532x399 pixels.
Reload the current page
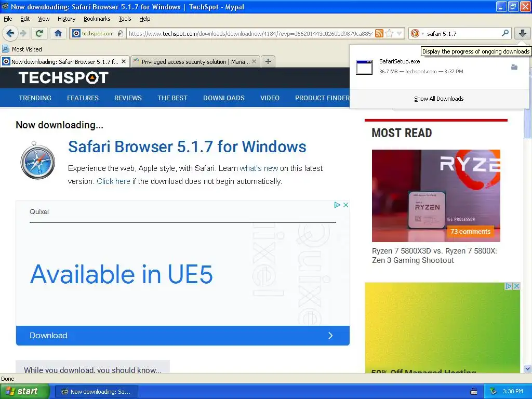point(39,33)
